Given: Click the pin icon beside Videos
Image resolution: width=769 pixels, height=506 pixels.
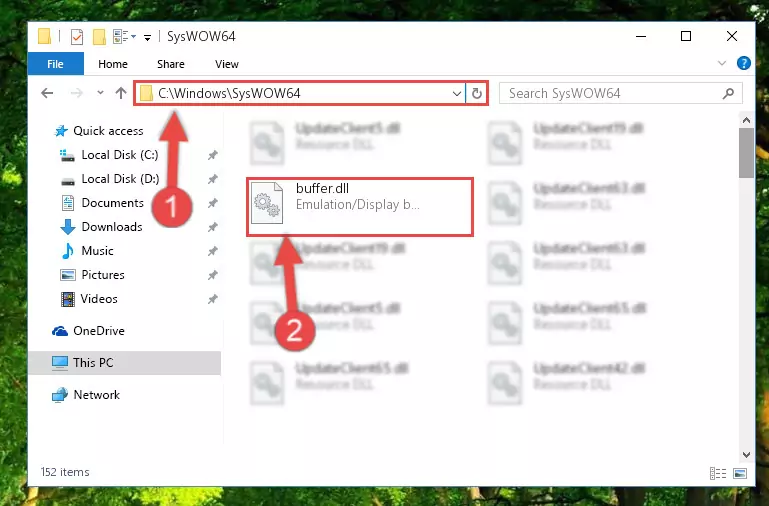Looking at the screenshot, I should coord(212,299).
